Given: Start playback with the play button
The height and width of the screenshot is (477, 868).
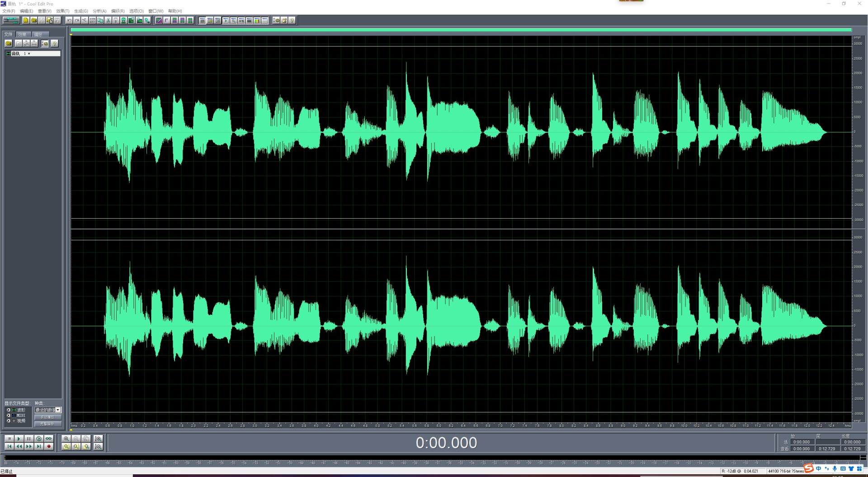Looking at the screenshot, I should point(19,439).
